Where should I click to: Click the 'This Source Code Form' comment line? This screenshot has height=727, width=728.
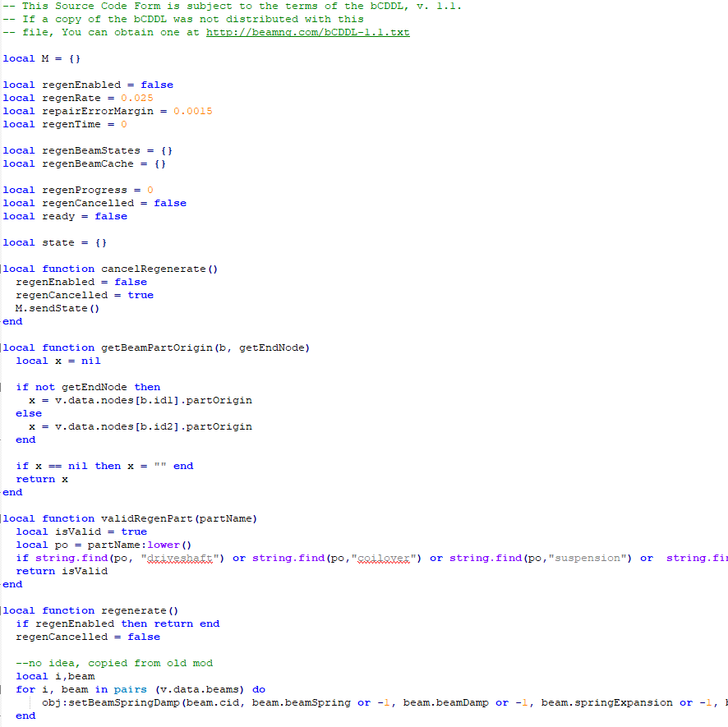233,6
